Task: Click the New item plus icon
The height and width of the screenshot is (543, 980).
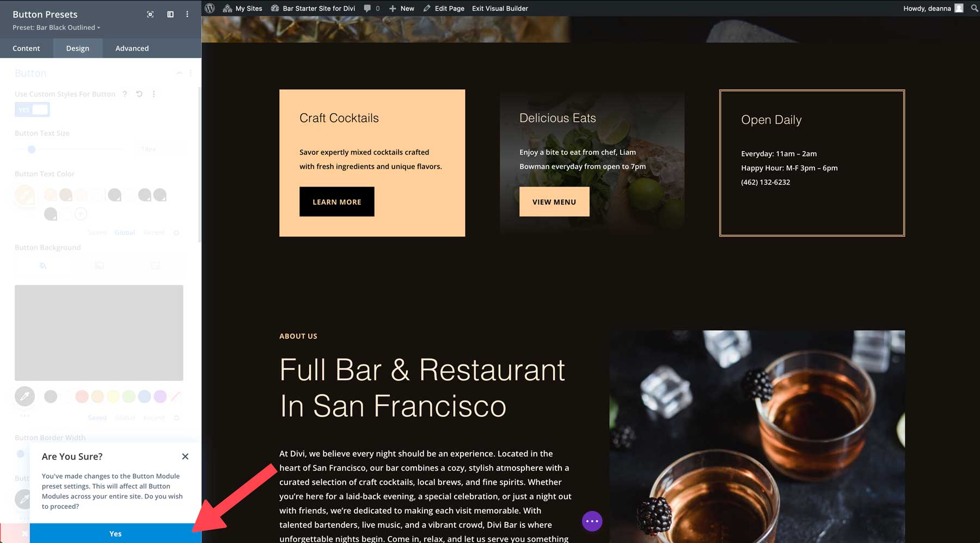Action: click(x=391, y=8)
